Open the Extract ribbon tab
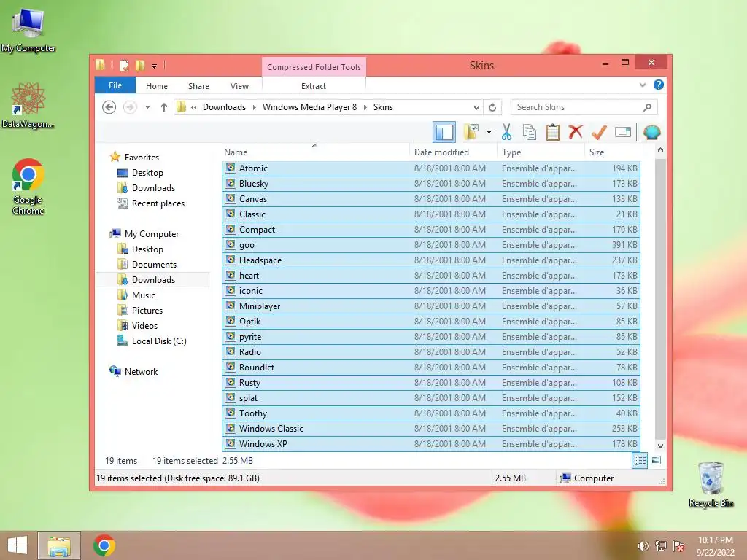This screenshot has width=747, height=560. 314,86
